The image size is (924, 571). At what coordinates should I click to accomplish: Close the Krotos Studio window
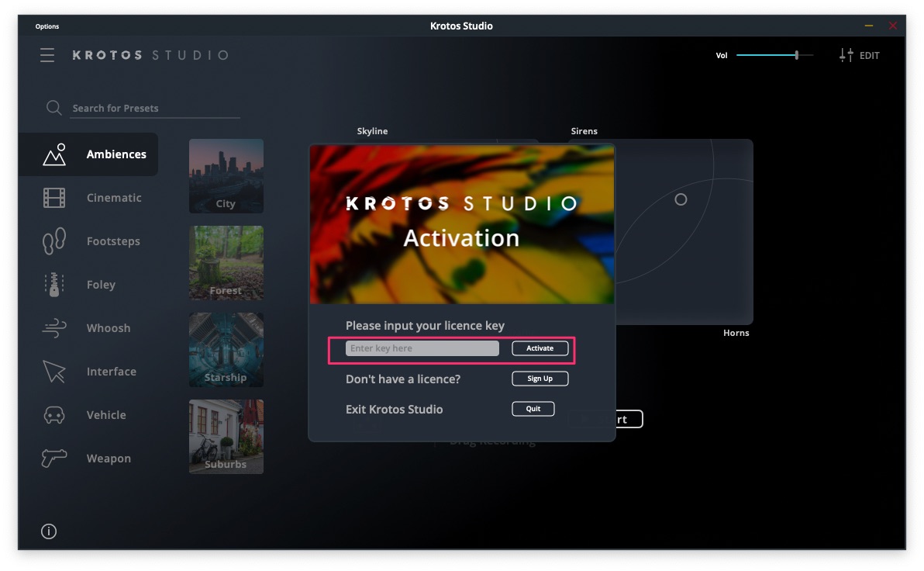pos(893,26)
